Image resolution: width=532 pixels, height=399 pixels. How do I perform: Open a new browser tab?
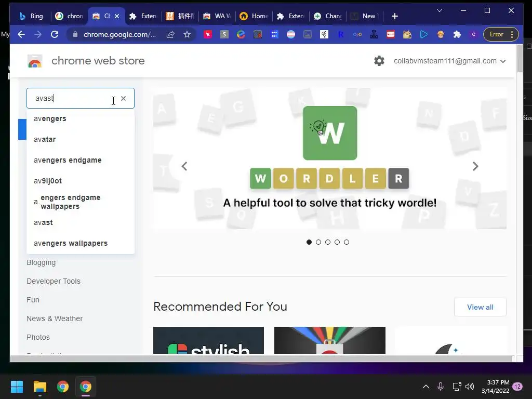[395, 16]
